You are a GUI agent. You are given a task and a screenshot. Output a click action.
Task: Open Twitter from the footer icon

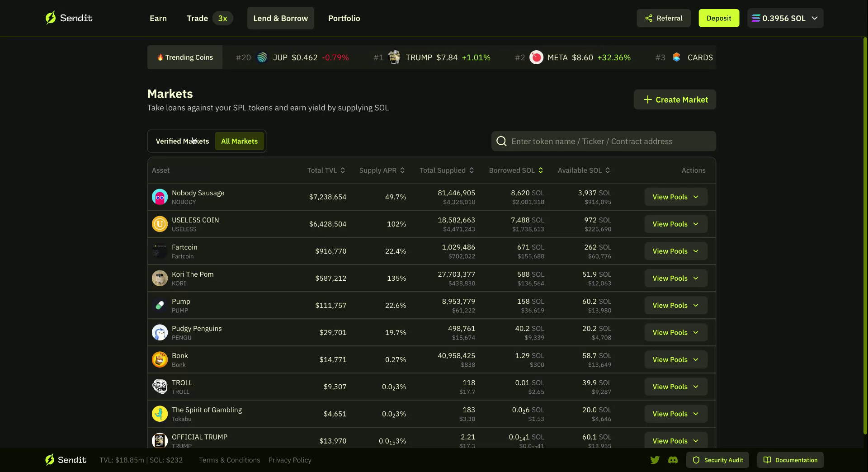(655, 460)
